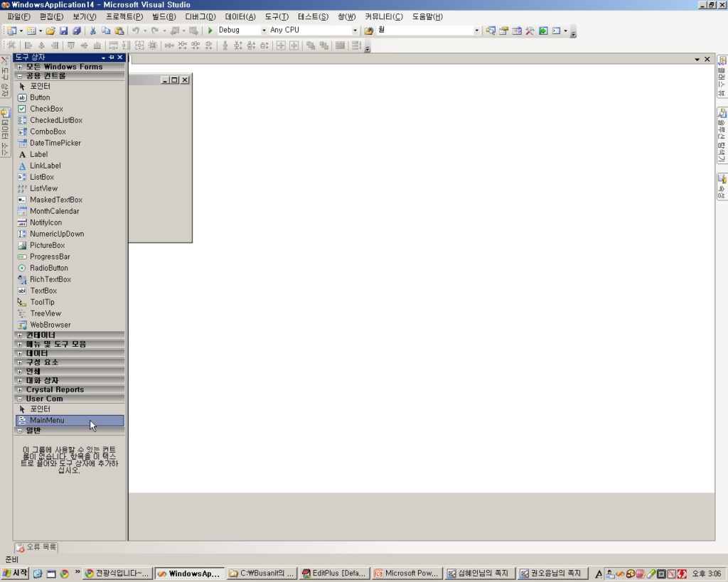
Task: Click the Align Lefts layout icon
Action: coord(28,45)
